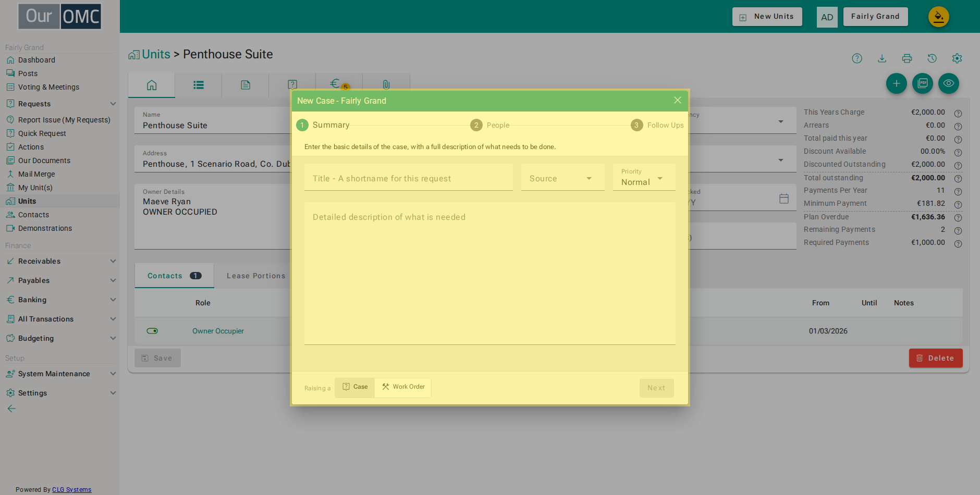
Task: Click the People step in the wizard
Action: (490, 125)
